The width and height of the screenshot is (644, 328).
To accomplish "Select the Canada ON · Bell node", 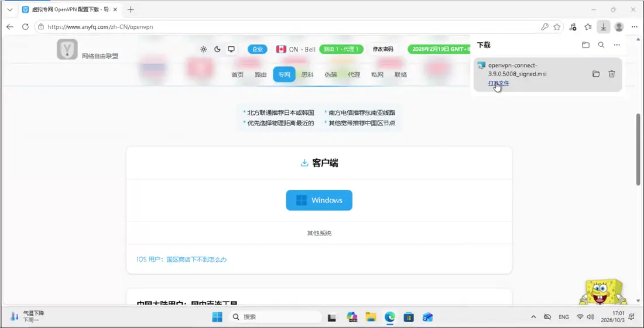I will pos(296,49).
